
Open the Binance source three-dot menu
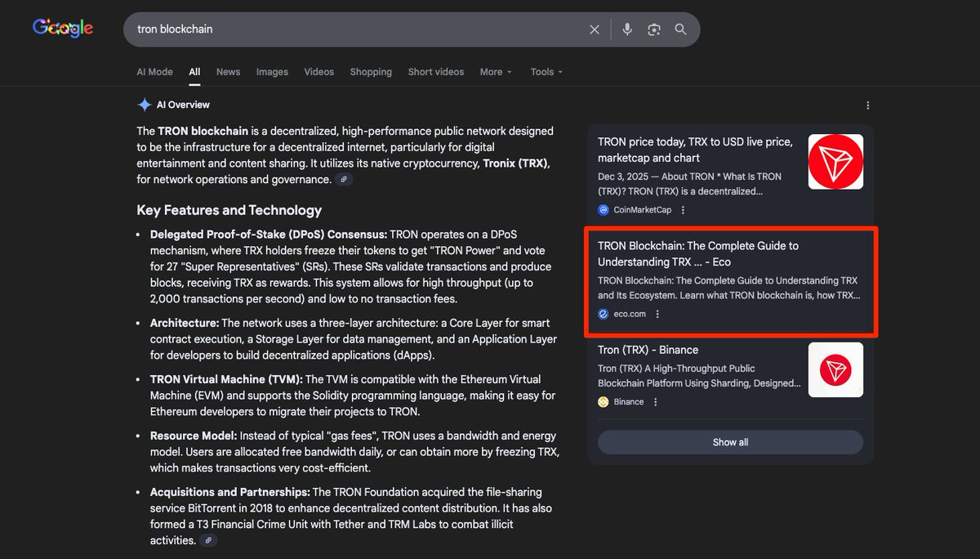pyautogui.click(x=655, y=402)
